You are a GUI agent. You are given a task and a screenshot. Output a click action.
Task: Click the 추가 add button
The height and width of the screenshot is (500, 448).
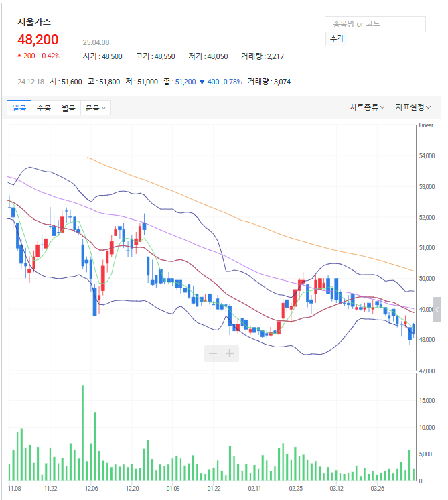tap(336, 38)
